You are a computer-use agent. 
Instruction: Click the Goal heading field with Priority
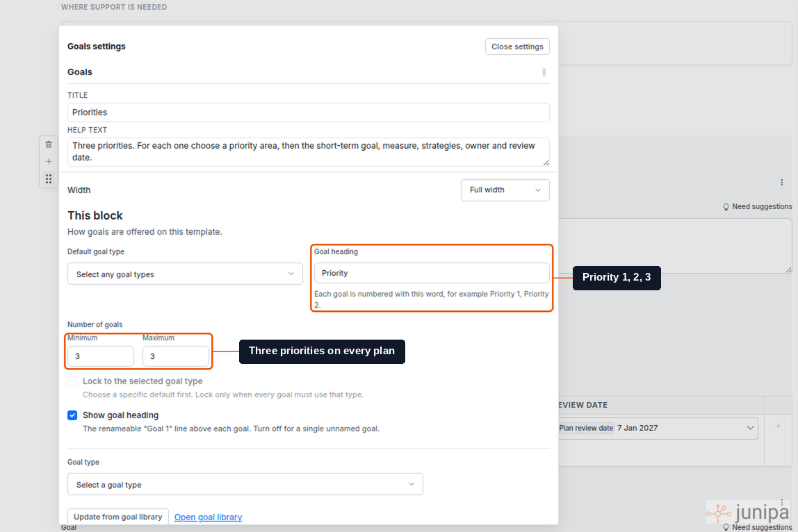tap(432, 273)
